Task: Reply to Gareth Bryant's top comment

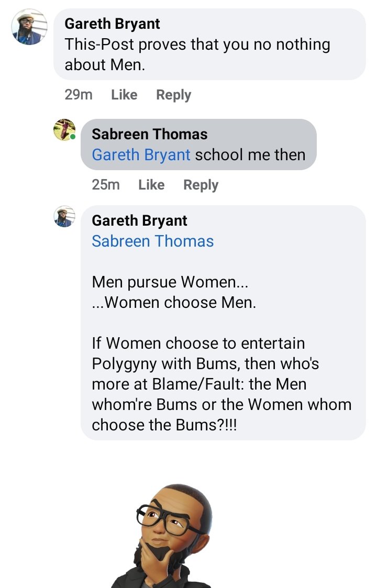Action: point(173,95)
